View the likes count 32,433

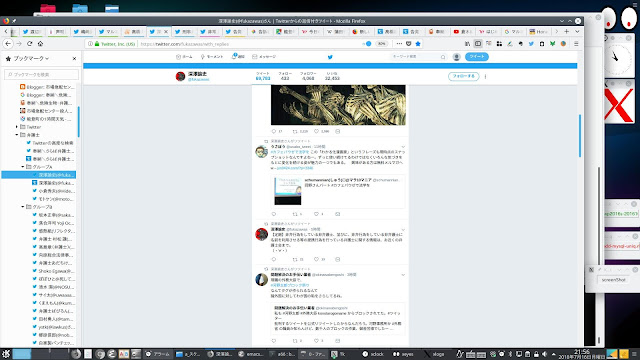(x=332, y=76)
